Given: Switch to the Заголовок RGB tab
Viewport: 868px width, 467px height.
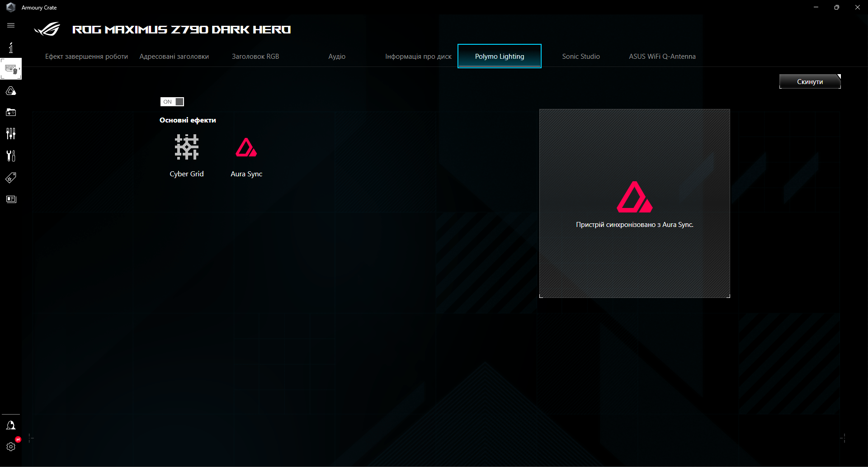Looking at the screenshot, I should point(255,56).
